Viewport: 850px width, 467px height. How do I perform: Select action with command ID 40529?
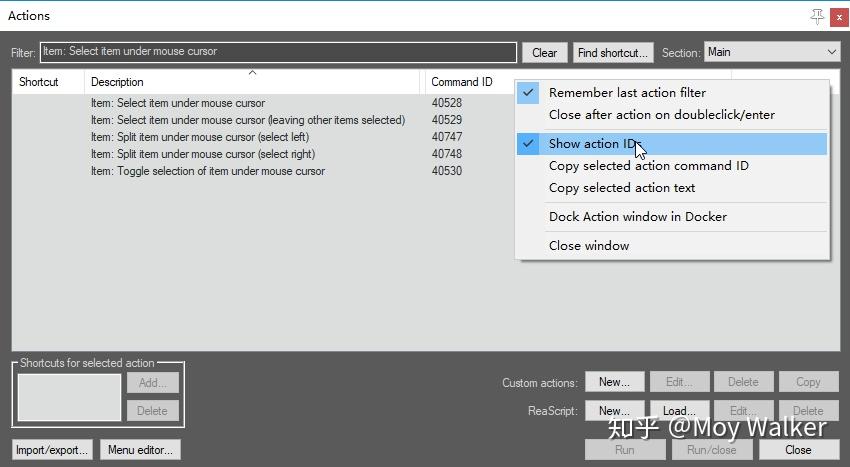click(247, 120)
